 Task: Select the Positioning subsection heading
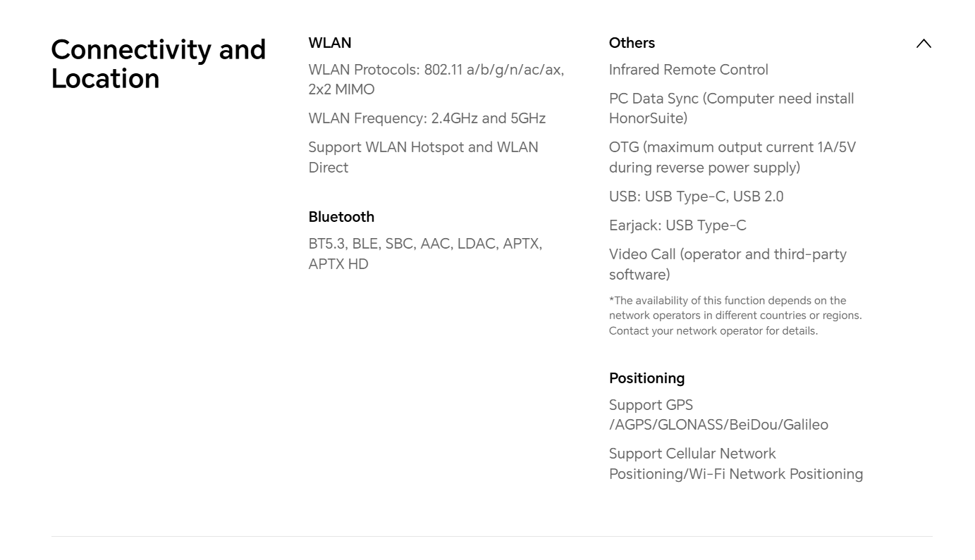646,378
